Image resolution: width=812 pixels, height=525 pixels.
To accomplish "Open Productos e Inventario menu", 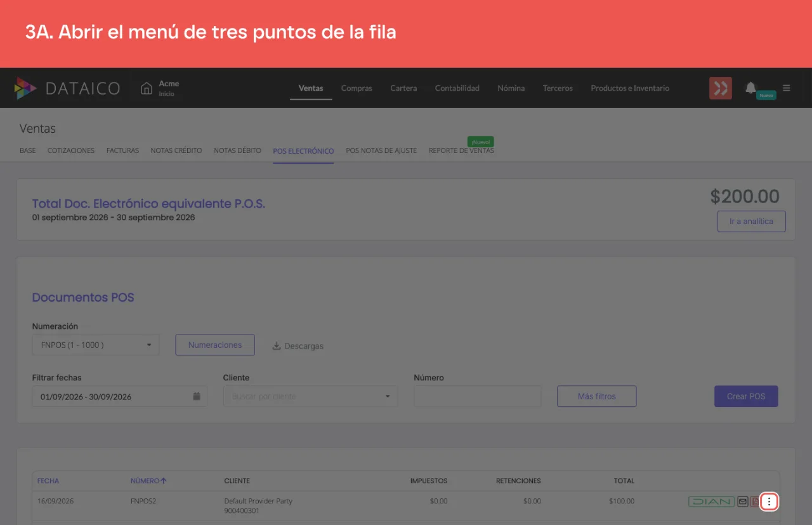I will point(630,88).
